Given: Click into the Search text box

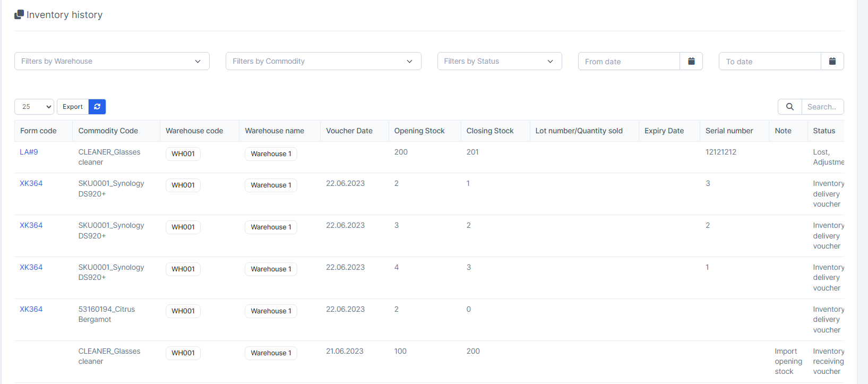Looking at the screenshot, I should click(822, 107).
